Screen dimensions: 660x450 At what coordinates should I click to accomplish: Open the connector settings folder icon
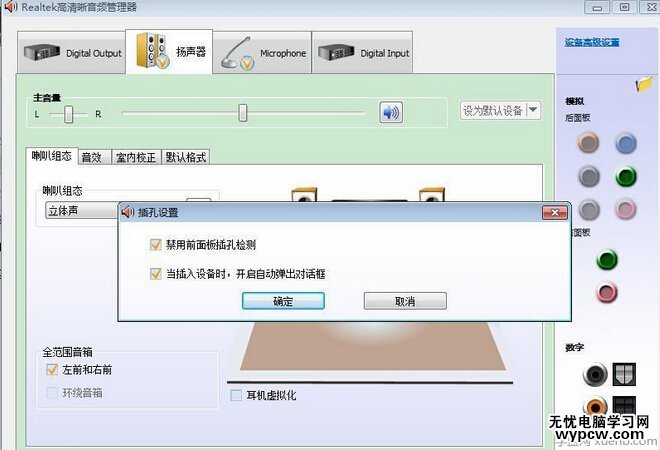click(x=644, y=84)
